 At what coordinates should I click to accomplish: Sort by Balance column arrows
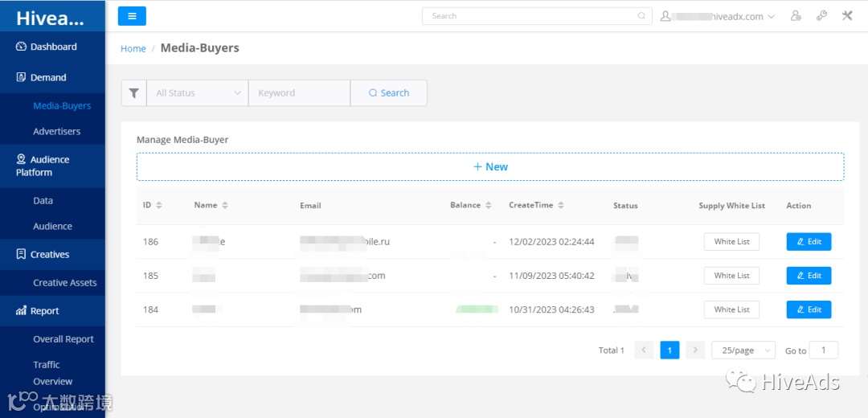[489, 206]
